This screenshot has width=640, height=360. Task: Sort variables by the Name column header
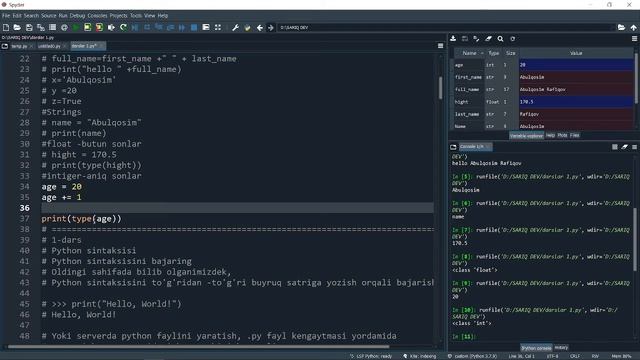469,53
